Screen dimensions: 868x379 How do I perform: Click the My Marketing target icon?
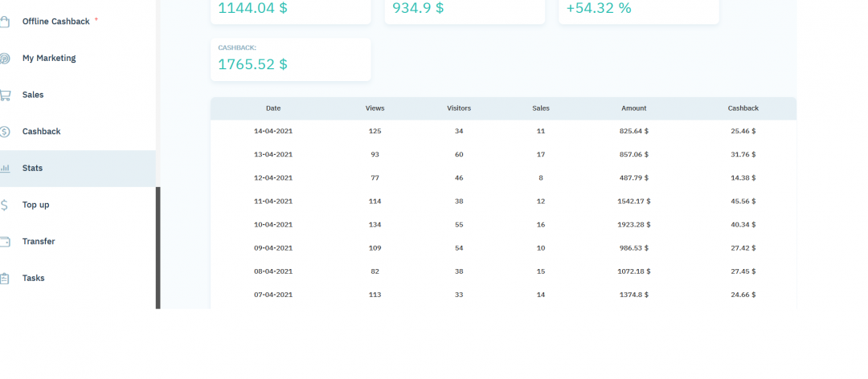5,59
